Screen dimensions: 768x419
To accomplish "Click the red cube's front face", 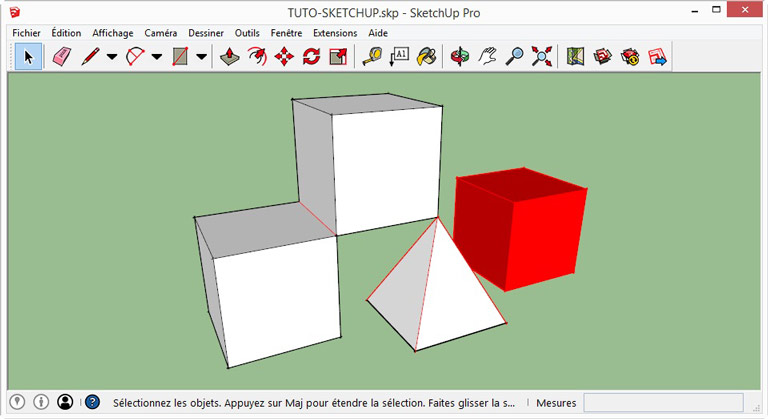I will coord(544,240).
